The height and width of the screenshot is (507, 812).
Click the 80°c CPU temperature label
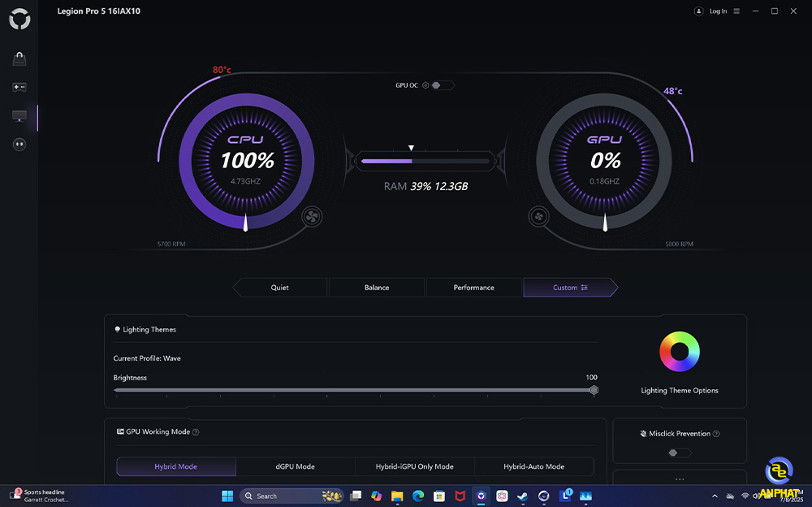222,70
